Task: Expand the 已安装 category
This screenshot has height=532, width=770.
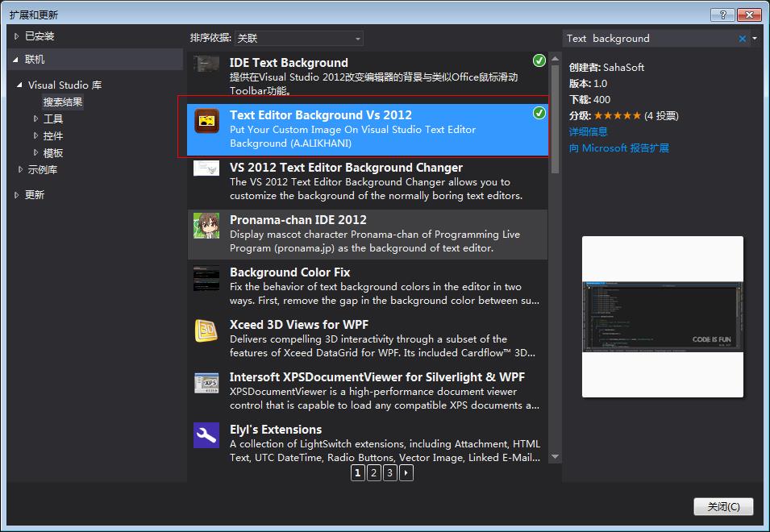Action: [17, 35]
